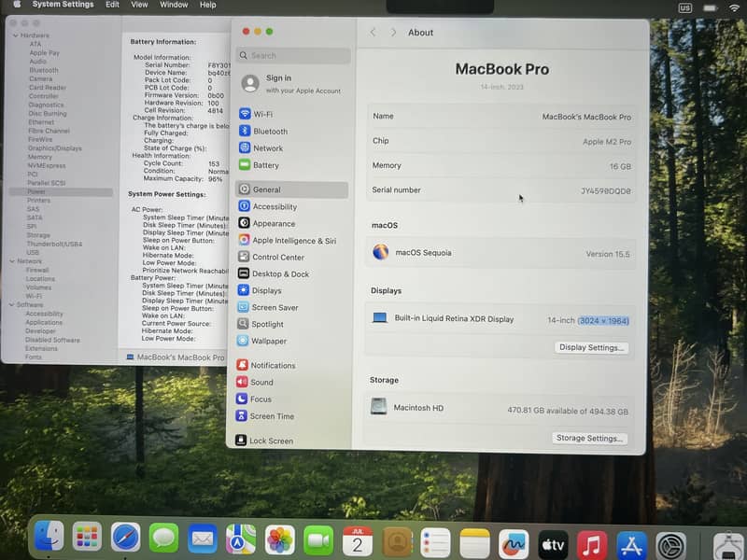Go back with the back arrow

tap(373, 32)
